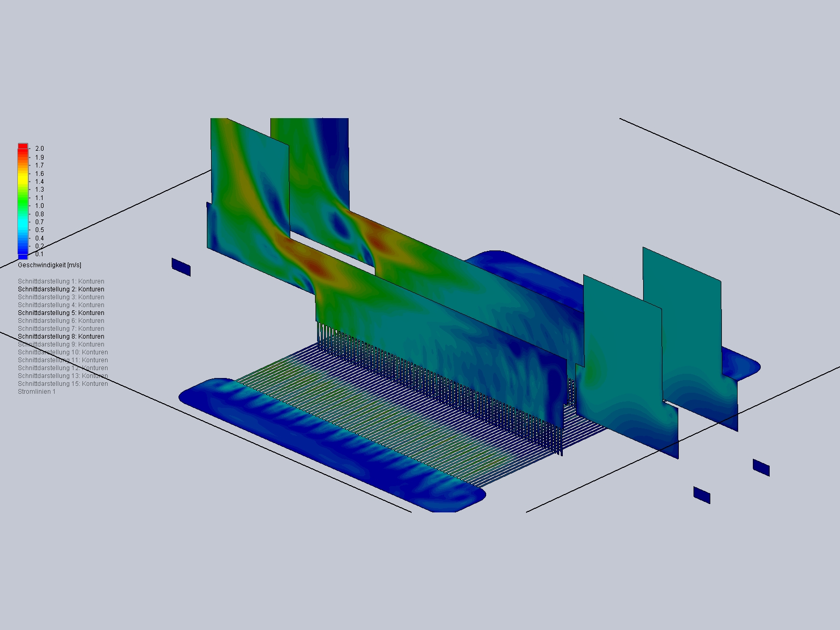Pick Schnittdarstellung 6: Konturen plot label
Screen dimensions: 840x630
click(61, 321)
